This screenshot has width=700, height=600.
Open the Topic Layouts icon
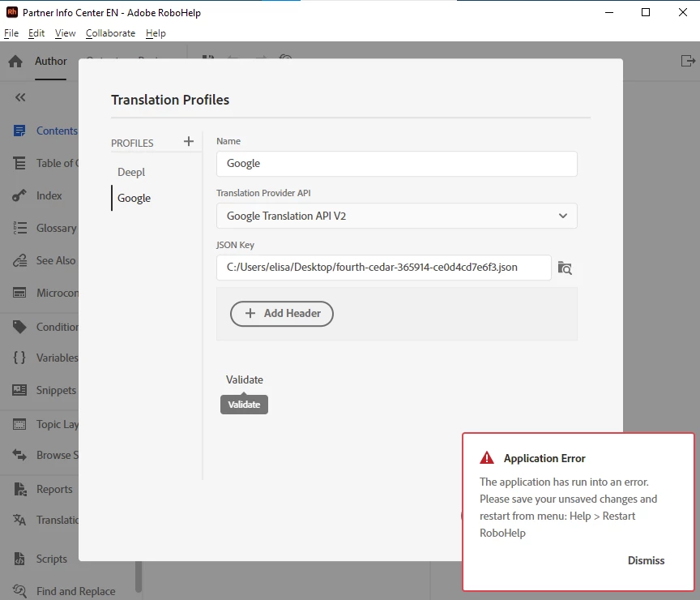[x=19, y=424]
